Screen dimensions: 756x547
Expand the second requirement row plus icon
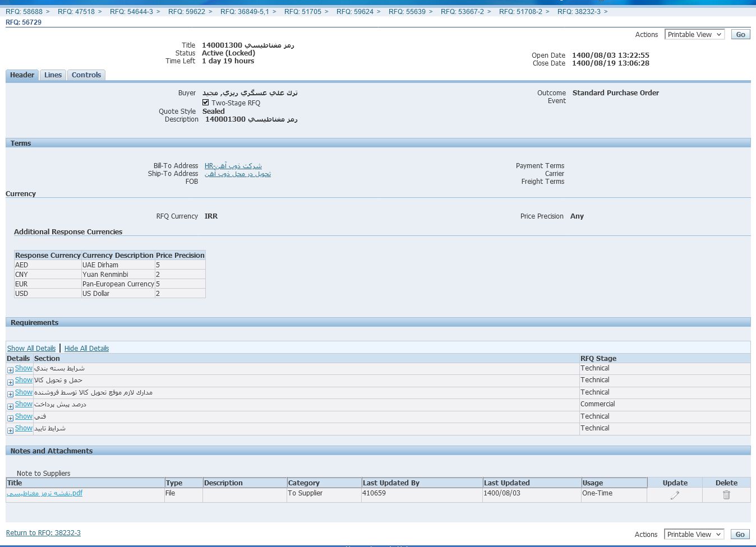(10, 382)
